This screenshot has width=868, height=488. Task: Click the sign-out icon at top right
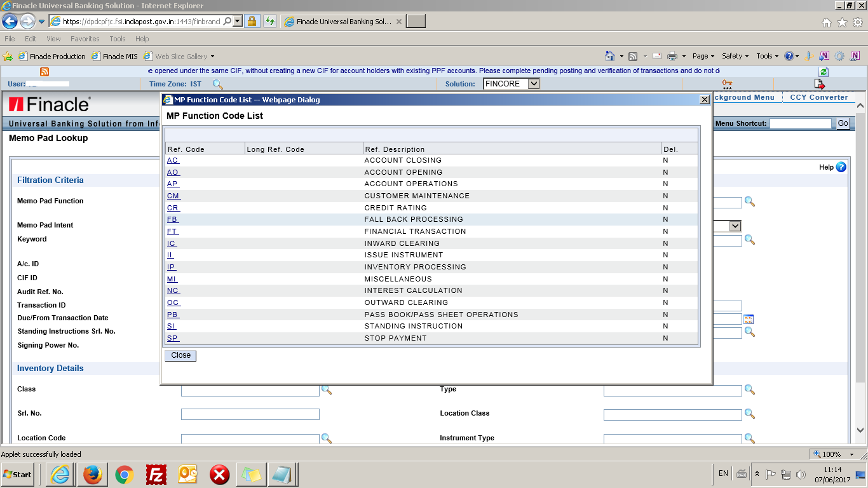point(820,83)
